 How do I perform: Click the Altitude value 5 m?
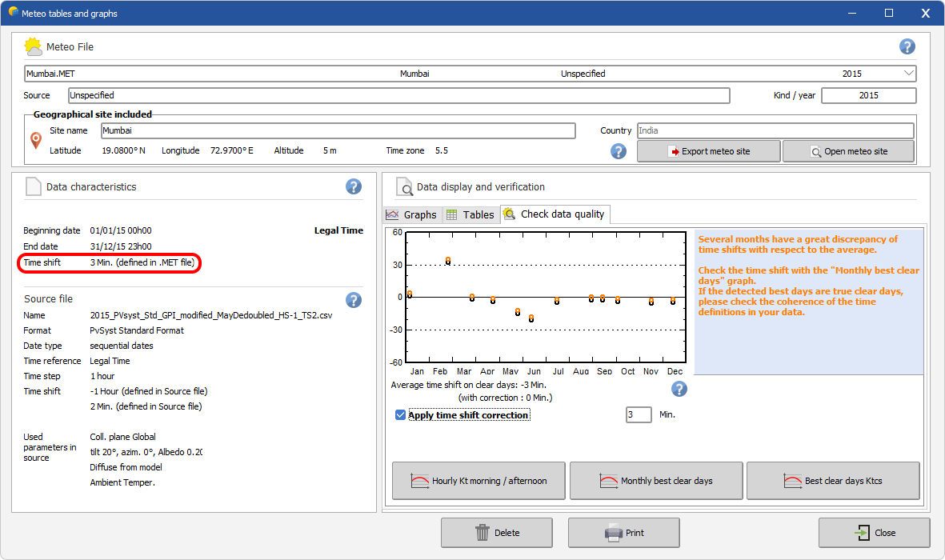coord(330,150)
